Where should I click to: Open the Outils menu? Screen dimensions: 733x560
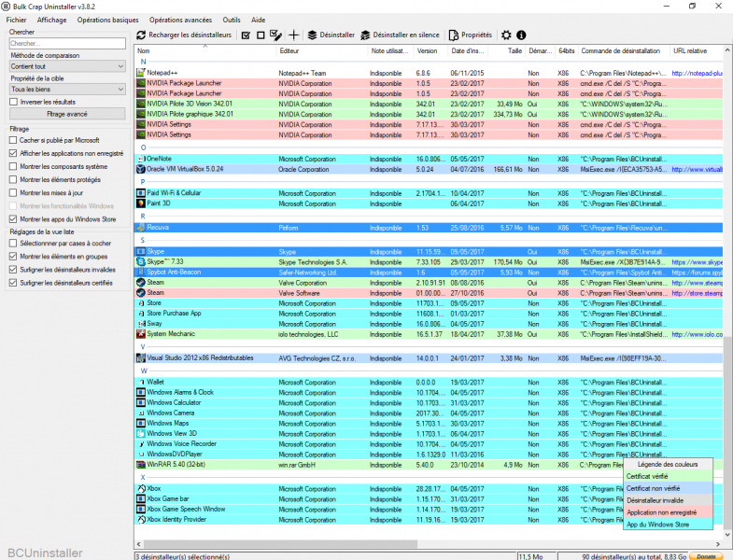(232, 21)
